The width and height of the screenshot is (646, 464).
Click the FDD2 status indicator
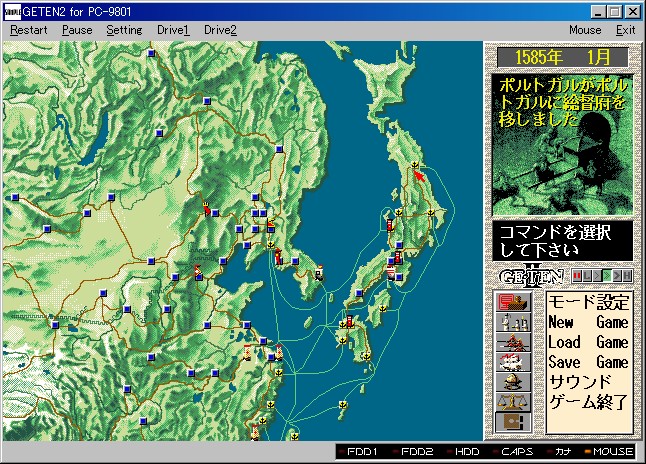[413, 452]
